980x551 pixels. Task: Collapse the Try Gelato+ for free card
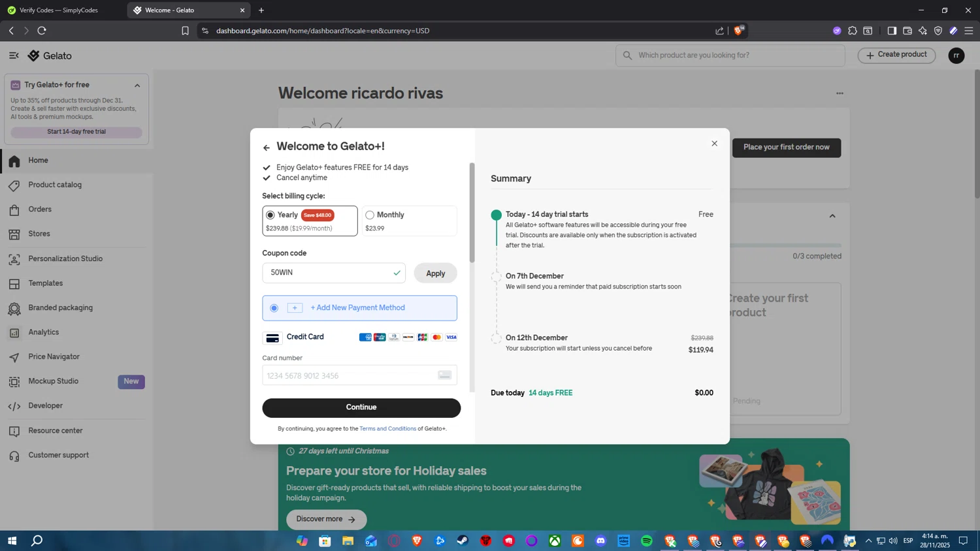(x=137, y=86)
